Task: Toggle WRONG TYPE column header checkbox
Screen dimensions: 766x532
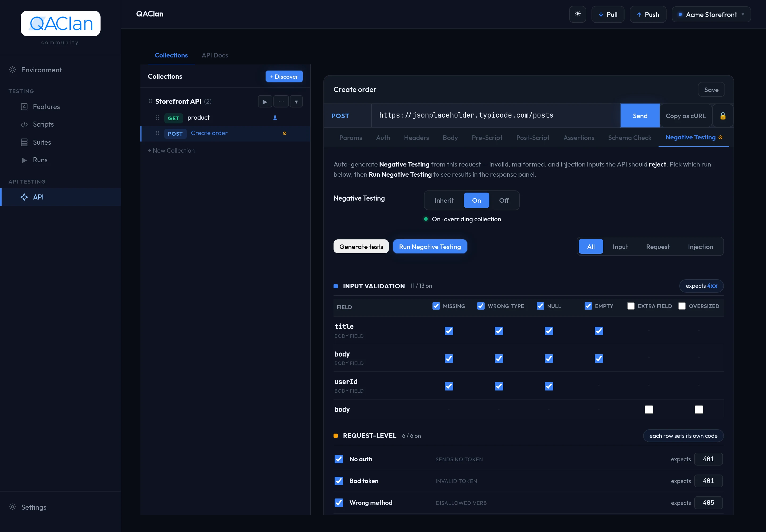Action: click(x=480, y=306)
